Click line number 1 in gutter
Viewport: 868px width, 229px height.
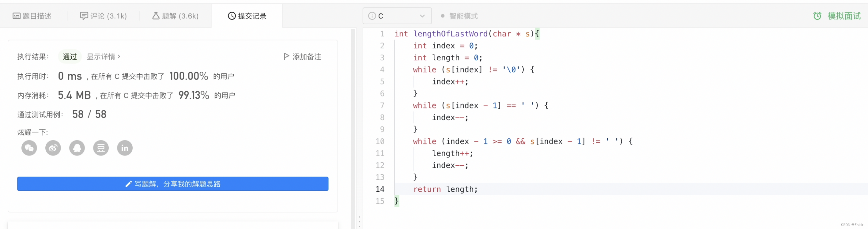pos(382,34)
